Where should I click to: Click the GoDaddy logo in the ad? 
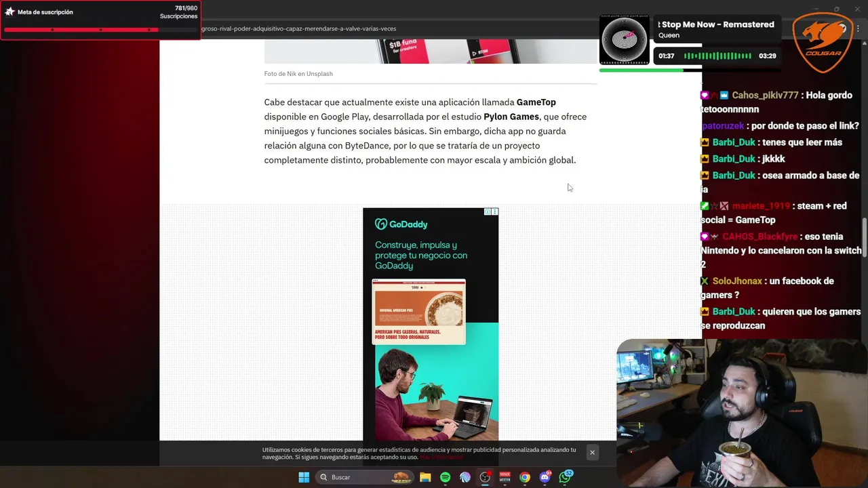coord(401,224)
